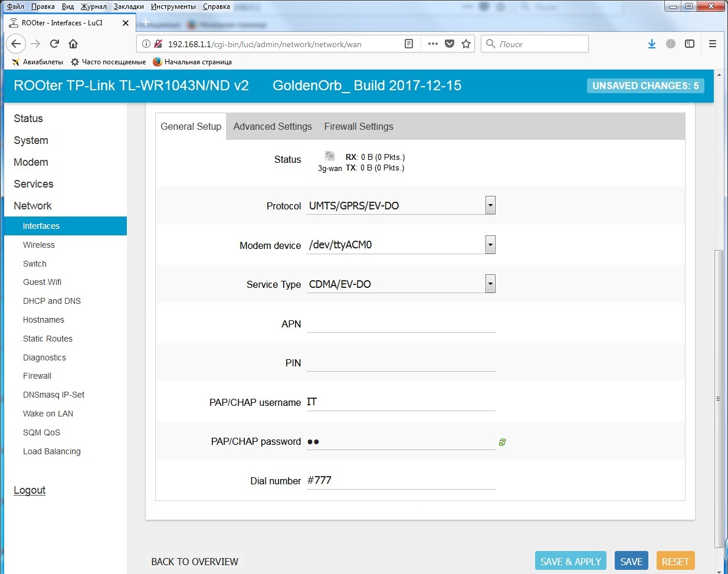Screen dimensions: 728x574
Task: Go back to the previous page
Action: (16, 44)
